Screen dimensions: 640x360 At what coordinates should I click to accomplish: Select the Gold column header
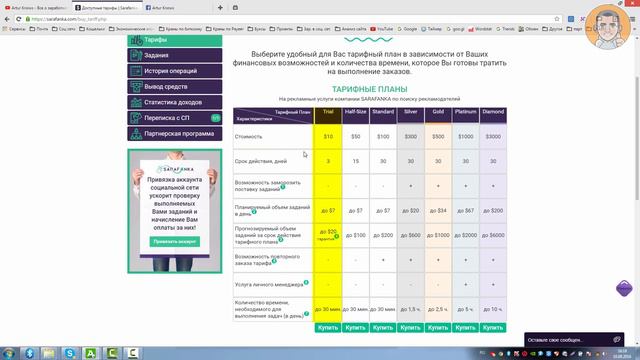point(438,116)
